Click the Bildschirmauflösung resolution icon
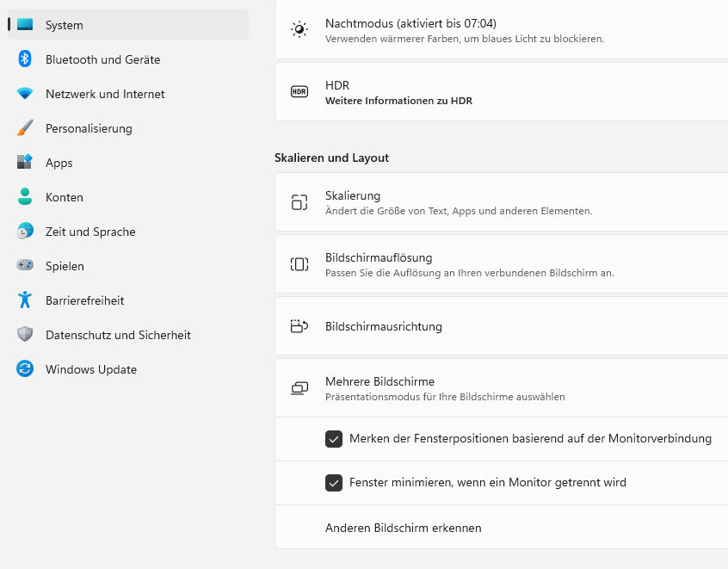728x569 pixels. [x=299, y=264]
